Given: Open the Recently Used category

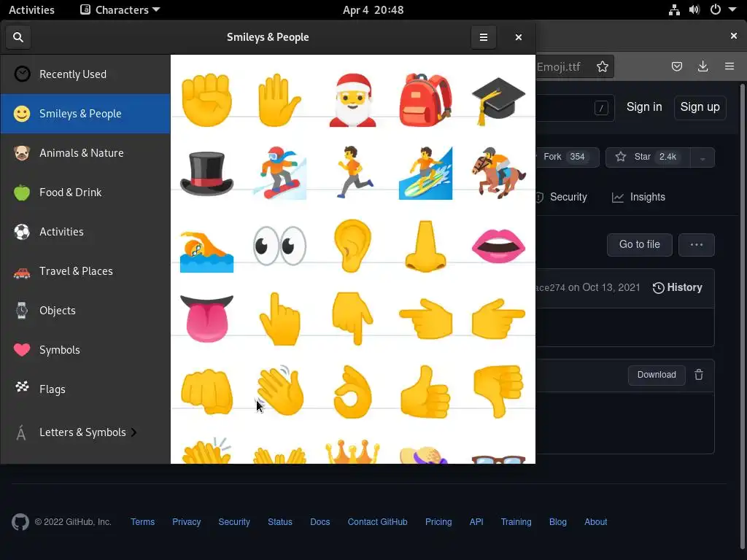Looking at the screenshot, I should (x=85, y=74).
